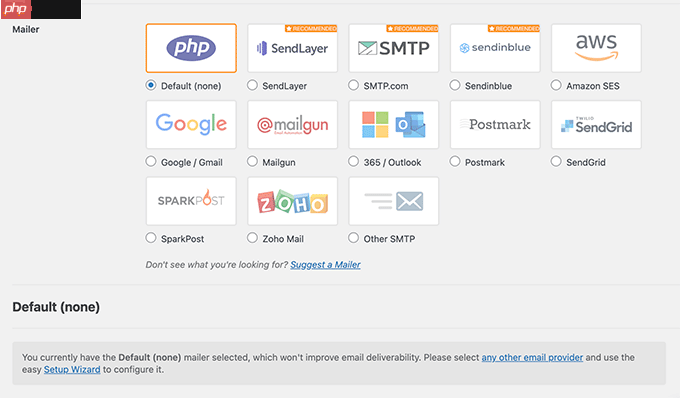This screenshot has height=398, width=680.
Task: Open the Setup Wizard link
Action: tap(72, 369)
